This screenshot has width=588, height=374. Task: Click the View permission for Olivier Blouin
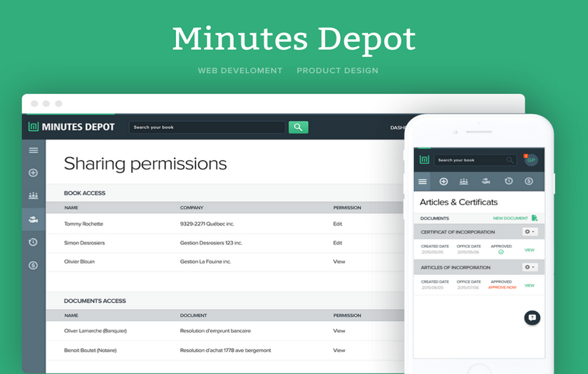(x=339, y=261)
